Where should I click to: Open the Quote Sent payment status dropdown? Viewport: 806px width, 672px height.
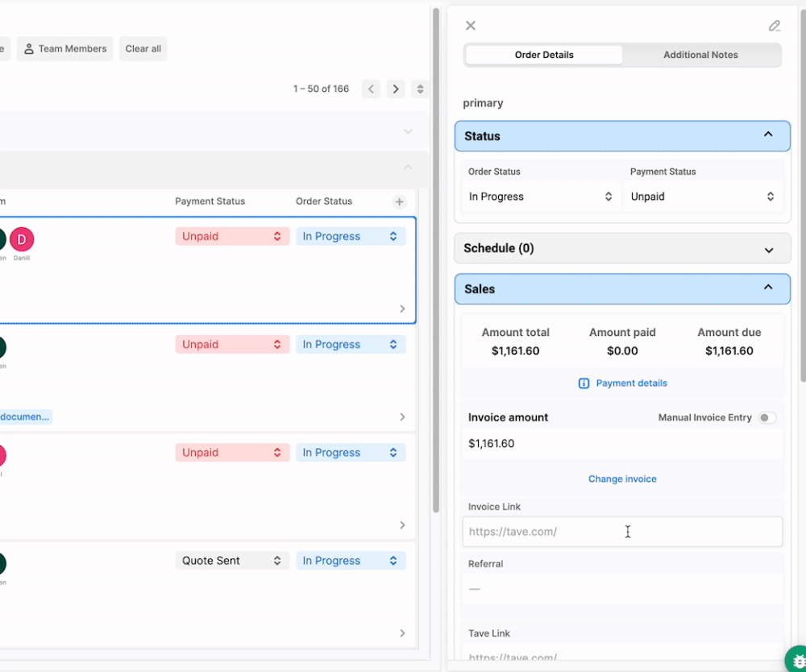[x=232, y=561]
